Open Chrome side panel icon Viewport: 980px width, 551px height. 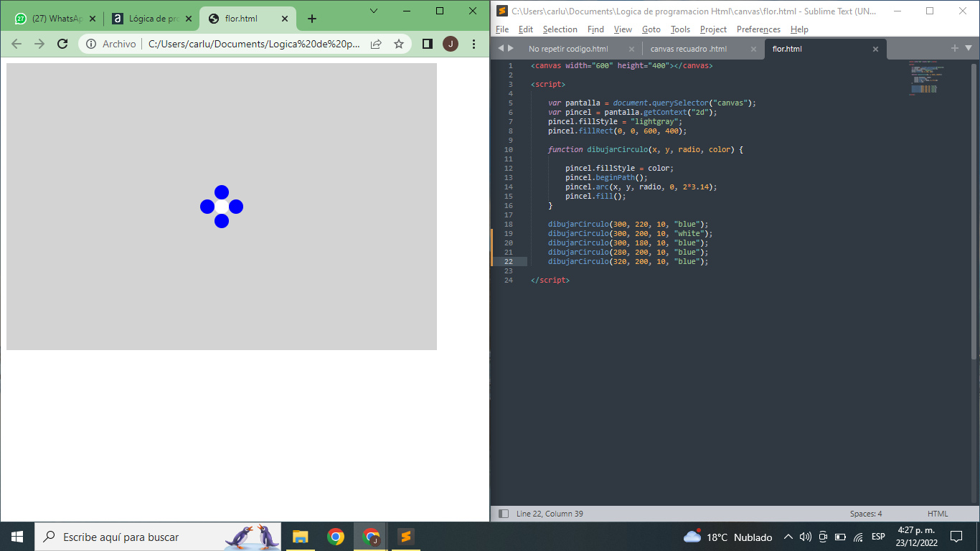click(428, 44)
